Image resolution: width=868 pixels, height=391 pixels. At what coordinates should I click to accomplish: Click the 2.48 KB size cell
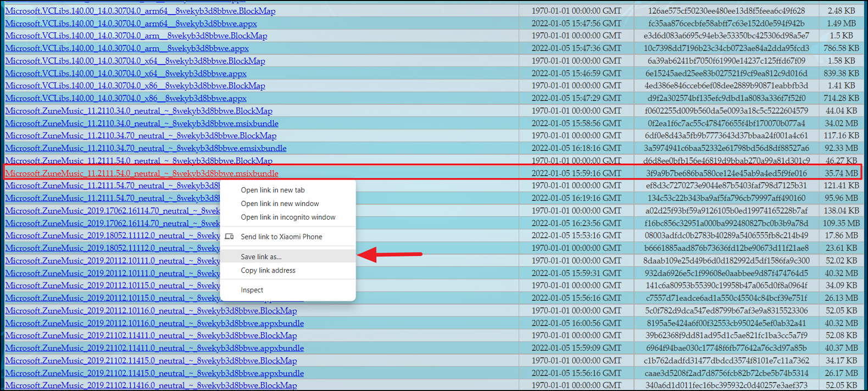coord(841,11)
